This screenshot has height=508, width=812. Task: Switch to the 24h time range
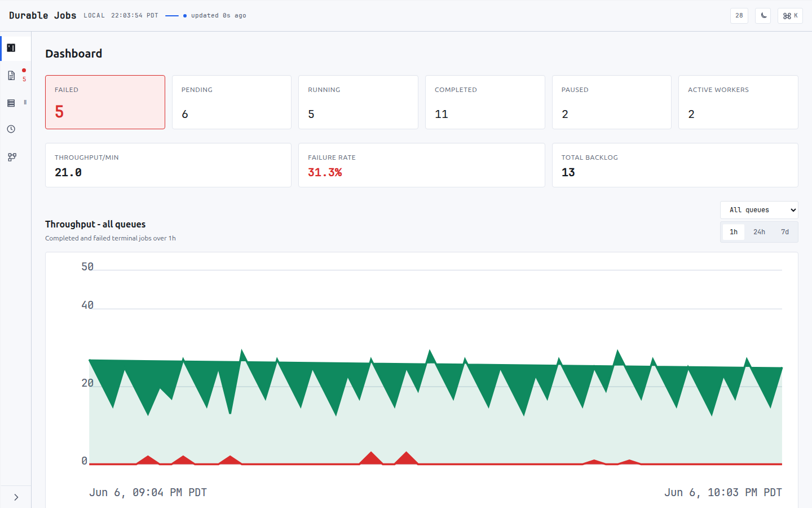click(759, 232)
